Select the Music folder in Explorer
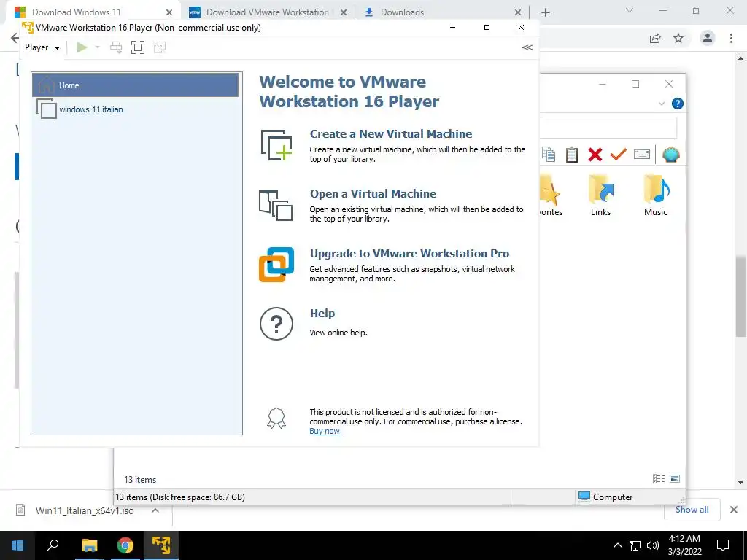747x560 pixels. click(656, 195)
